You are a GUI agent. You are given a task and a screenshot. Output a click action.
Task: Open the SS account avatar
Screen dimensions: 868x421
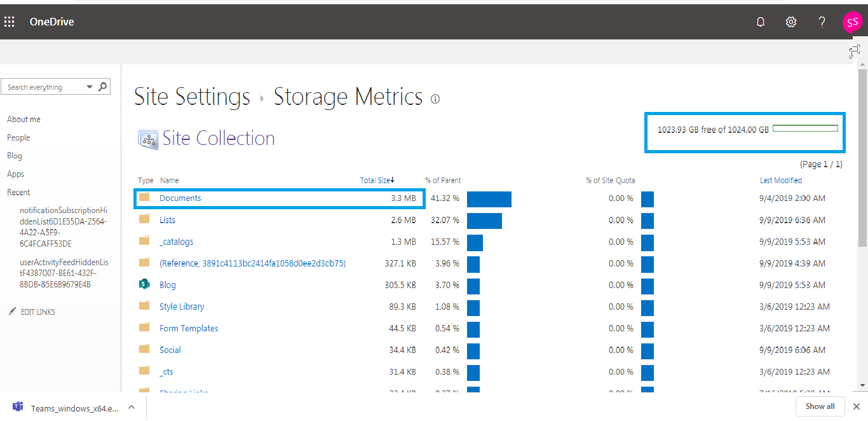[x=852, y=22]
